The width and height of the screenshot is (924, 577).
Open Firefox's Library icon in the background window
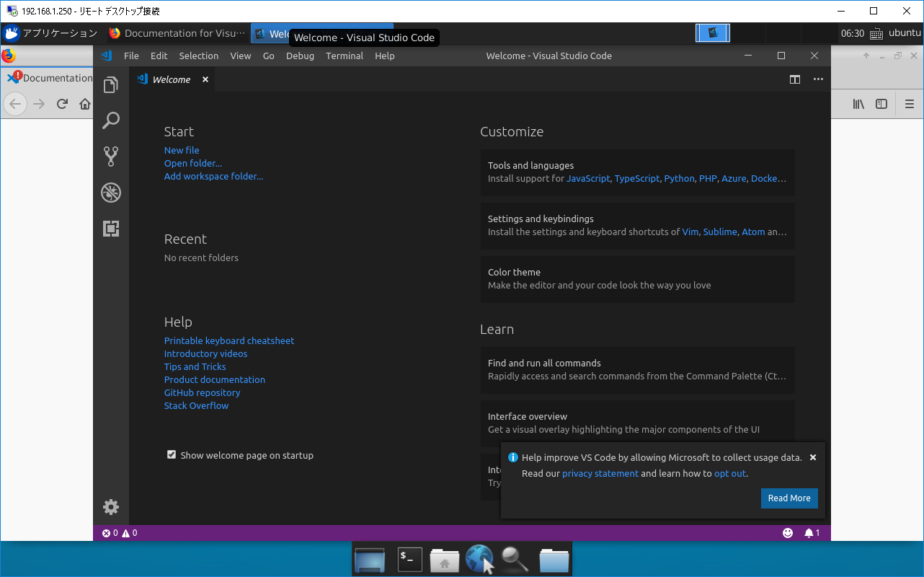pos(858,104)
